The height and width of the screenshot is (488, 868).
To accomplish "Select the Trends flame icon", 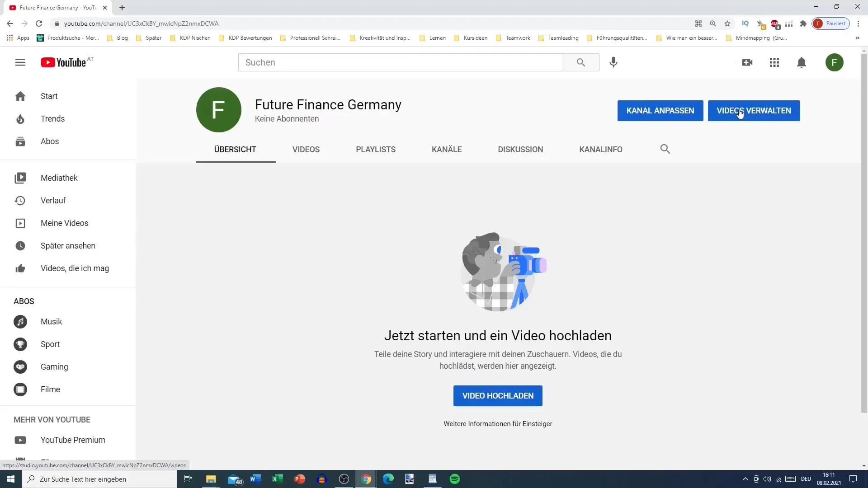I will [20, 118].
